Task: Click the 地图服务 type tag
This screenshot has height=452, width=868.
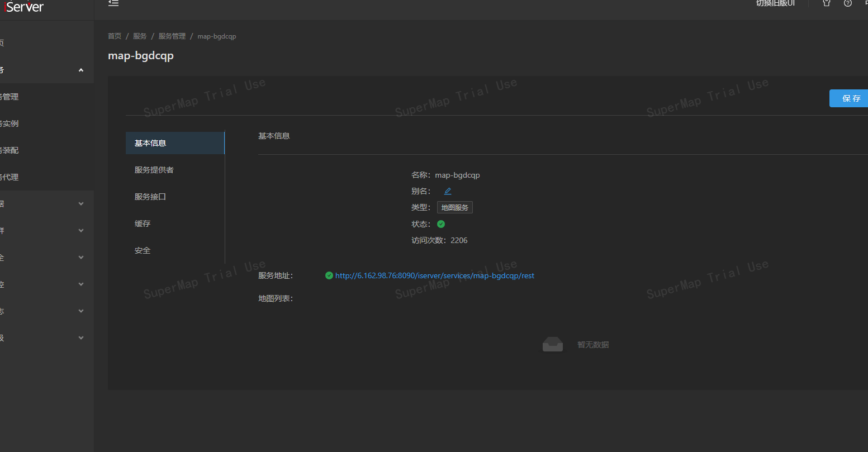Action: [455, 207]
